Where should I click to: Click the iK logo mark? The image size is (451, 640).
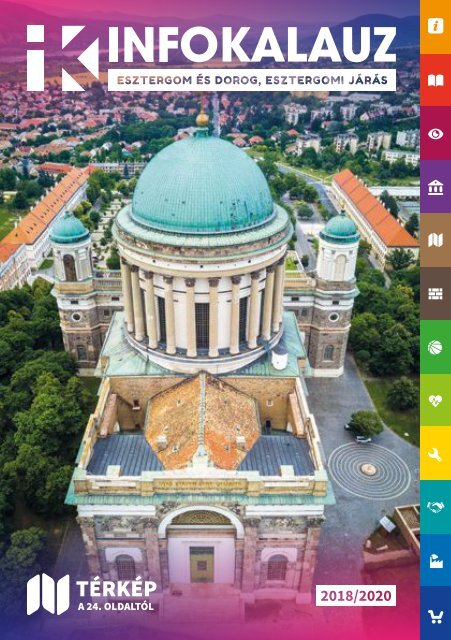[x=63, y=58]
